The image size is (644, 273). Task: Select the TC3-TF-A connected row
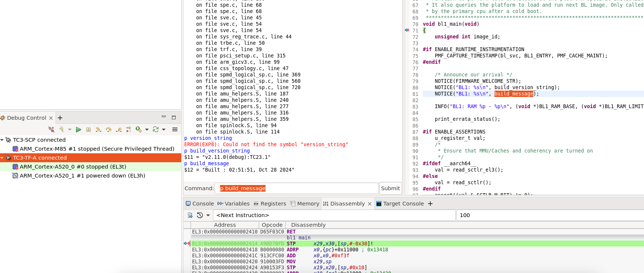pos(91,158)
